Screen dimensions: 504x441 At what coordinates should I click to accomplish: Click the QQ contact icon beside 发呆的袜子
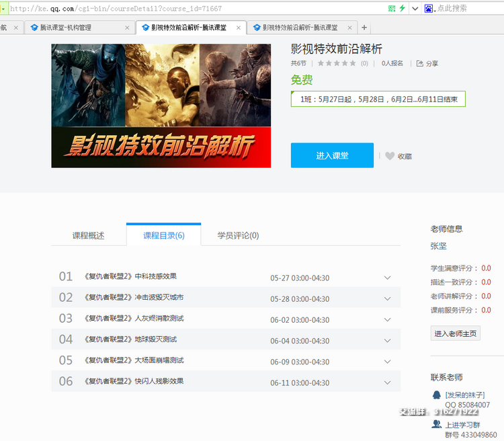point(437,395)
